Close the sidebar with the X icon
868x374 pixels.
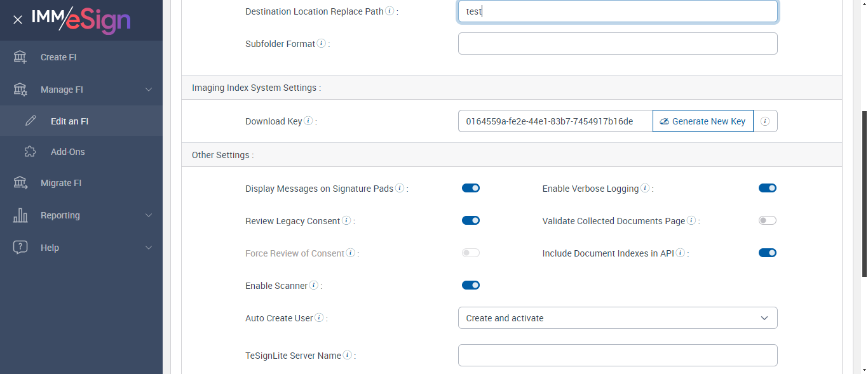[18, 20]
